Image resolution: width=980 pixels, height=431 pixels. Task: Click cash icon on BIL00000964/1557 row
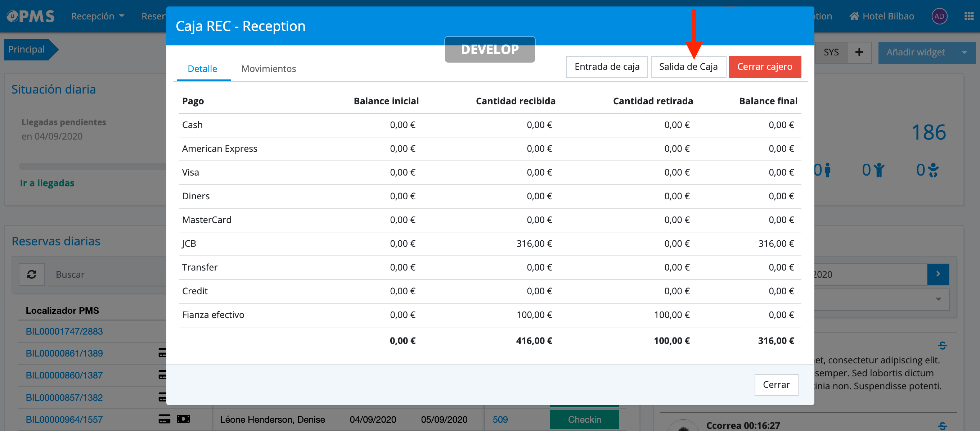(183, 419)
